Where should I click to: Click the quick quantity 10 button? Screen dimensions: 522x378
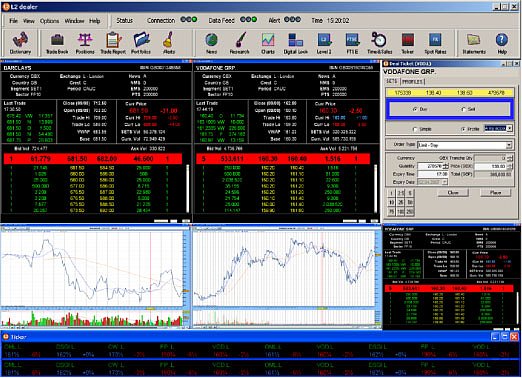[391, 202]
